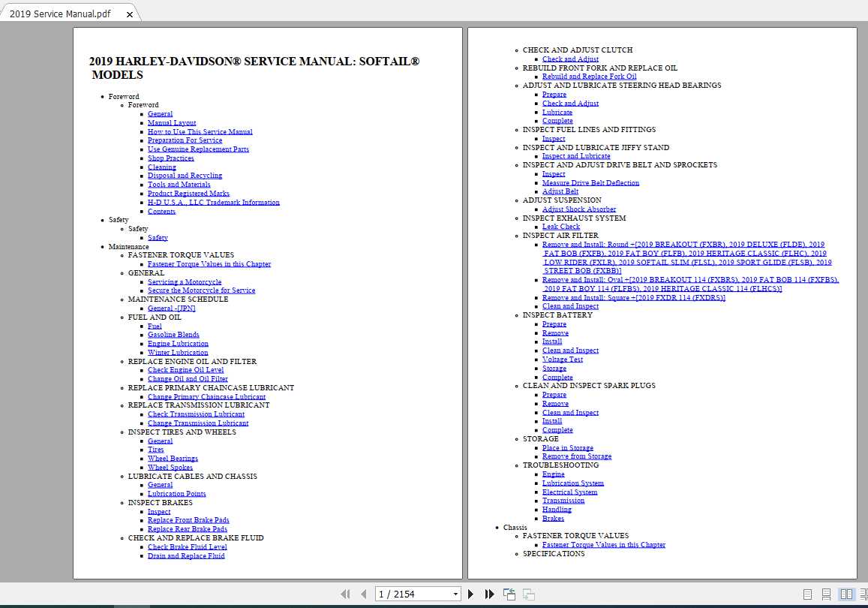Click the previous view navigation icon
The height and width of the screenshot is (608, 868).
509,594
